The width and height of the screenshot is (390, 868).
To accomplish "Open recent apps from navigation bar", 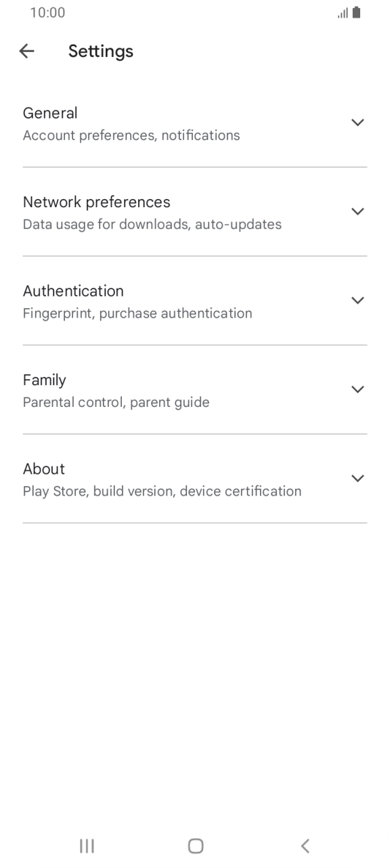I will (87, 846).
